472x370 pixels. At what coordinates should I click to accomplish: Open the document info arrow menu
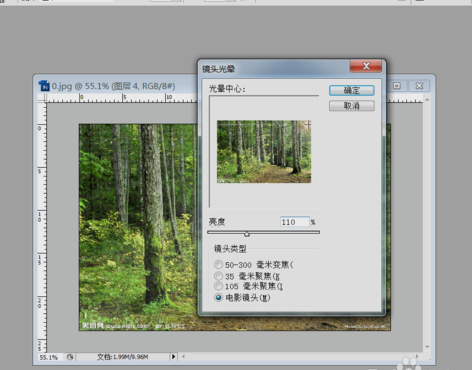[x=173, y=357]
